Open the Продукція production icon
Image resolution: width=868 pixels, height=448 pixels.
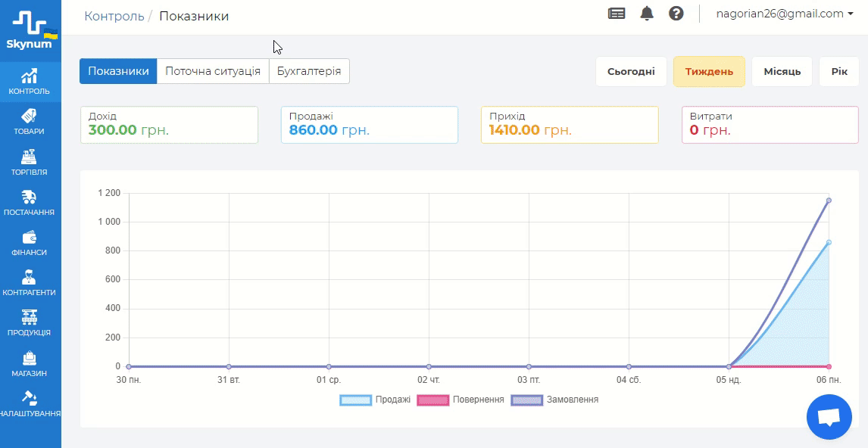coord(30,318)
